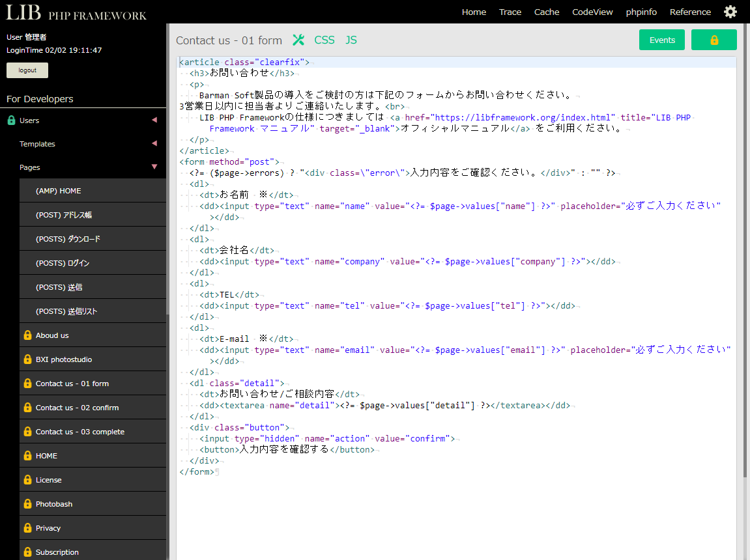The width and height of the screenshot is (750, 560).
Task: Collapse the Pages tree
Action: pos(154,167)
